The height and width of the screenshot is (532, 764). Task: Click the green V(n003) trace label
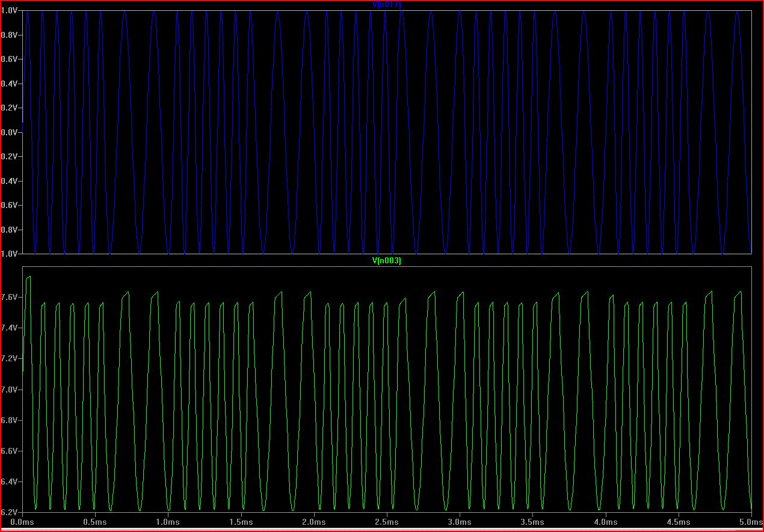tap(386, 260)
